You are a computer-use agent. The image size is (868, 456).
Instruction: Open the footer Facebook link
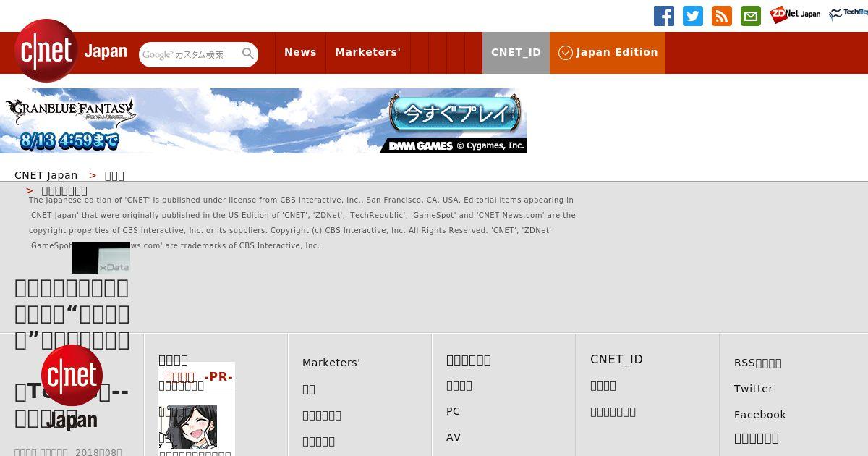click(760, 415)
